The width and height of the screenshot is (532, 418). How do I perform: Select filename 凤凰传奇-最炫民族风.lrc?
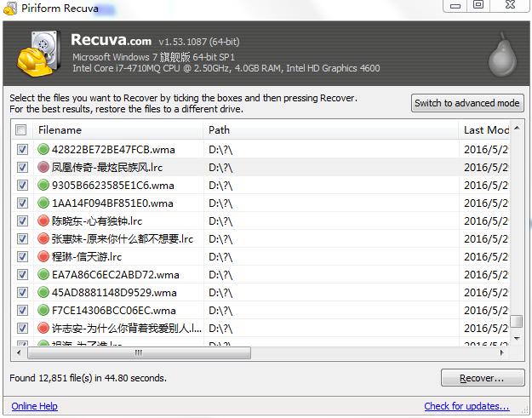[107, 167]
